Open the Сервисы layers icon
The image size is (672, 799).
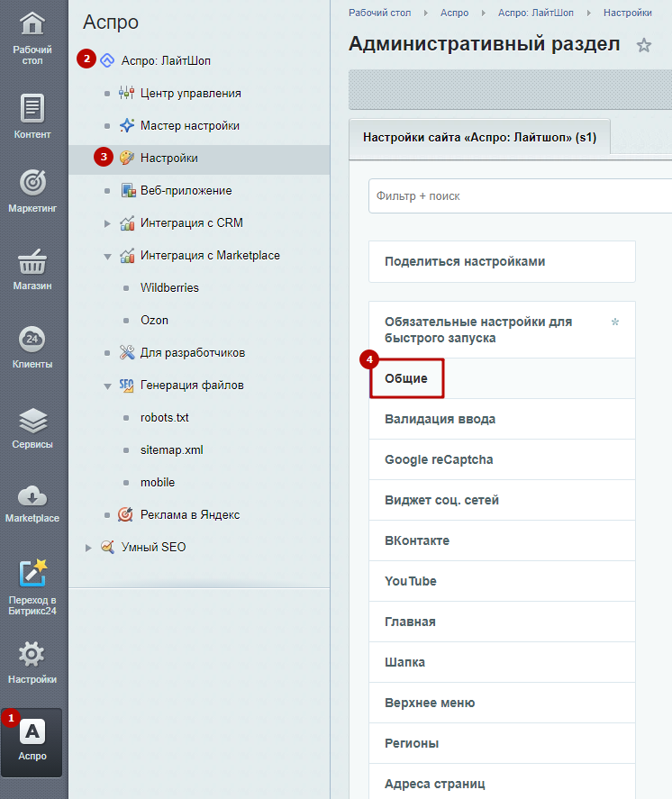pyautogui.click(x=32, y=421)
